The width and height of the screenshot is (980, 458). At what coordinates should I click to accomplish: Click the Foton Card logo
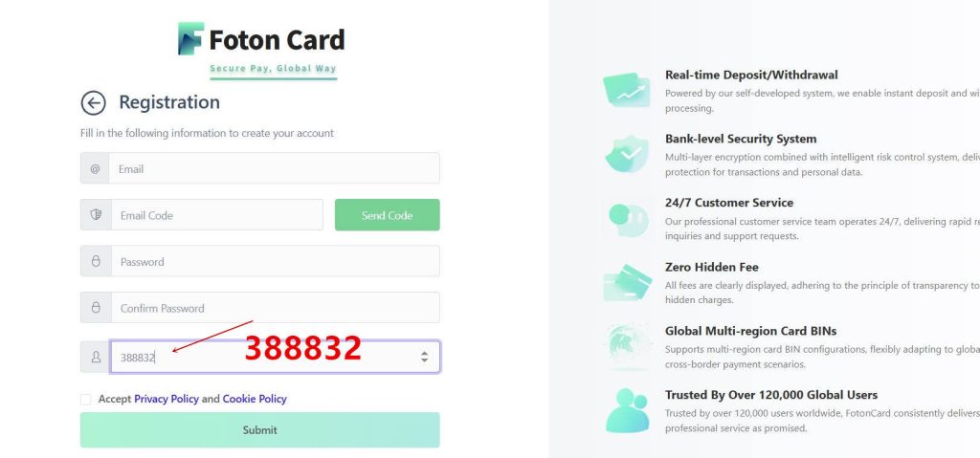(260, 40)
